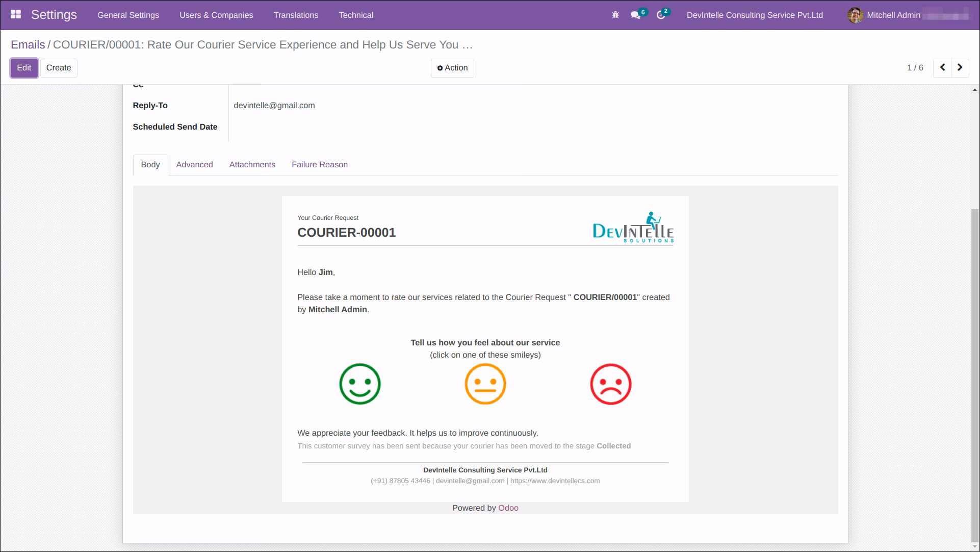The image size is (980, 552).
Task: Switch to the Advanced tab
Action: (x=194, y=165)
